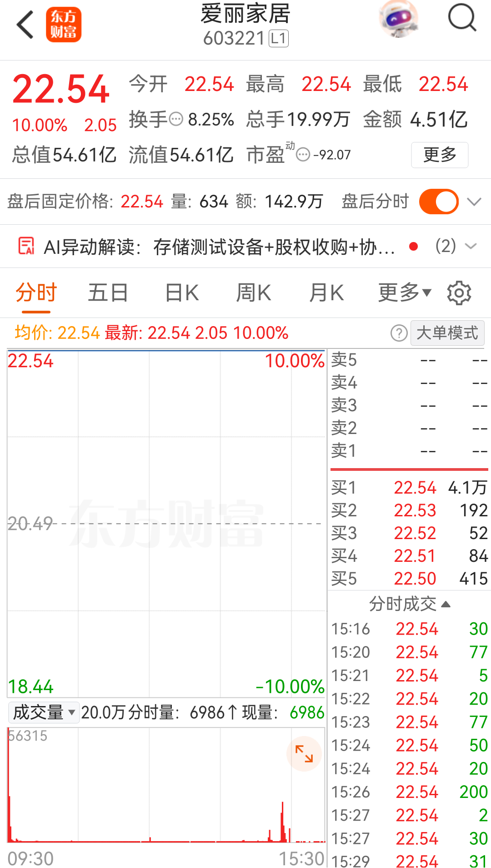The width and height of the screenshot is (491, 868).
Task: Open the 更多 chart period dropdown
Action: (405, 293)
